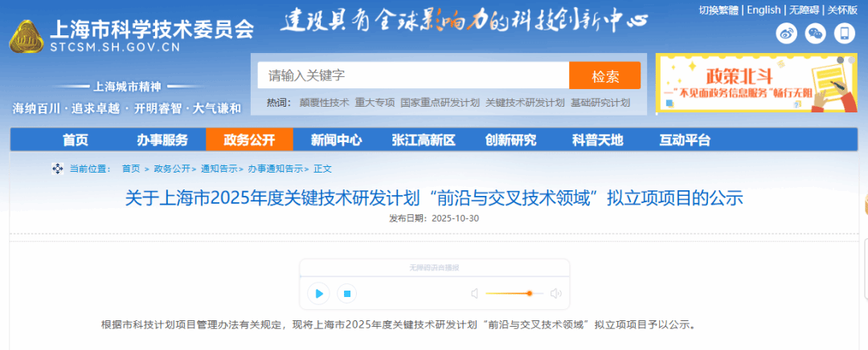Open the 办事服务 navigation tab

(x=162, y=140)
